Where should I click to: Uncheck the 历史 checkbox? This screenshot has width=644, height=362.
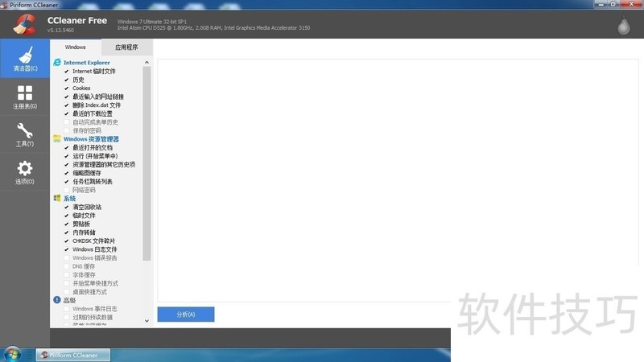point(67,80)
